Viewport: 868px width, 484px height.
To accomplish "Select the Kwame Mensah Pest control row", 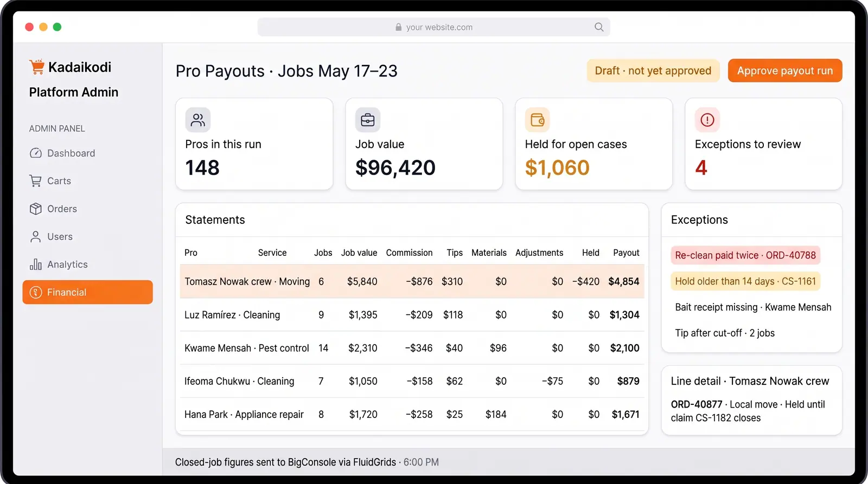I will (412, 348).
